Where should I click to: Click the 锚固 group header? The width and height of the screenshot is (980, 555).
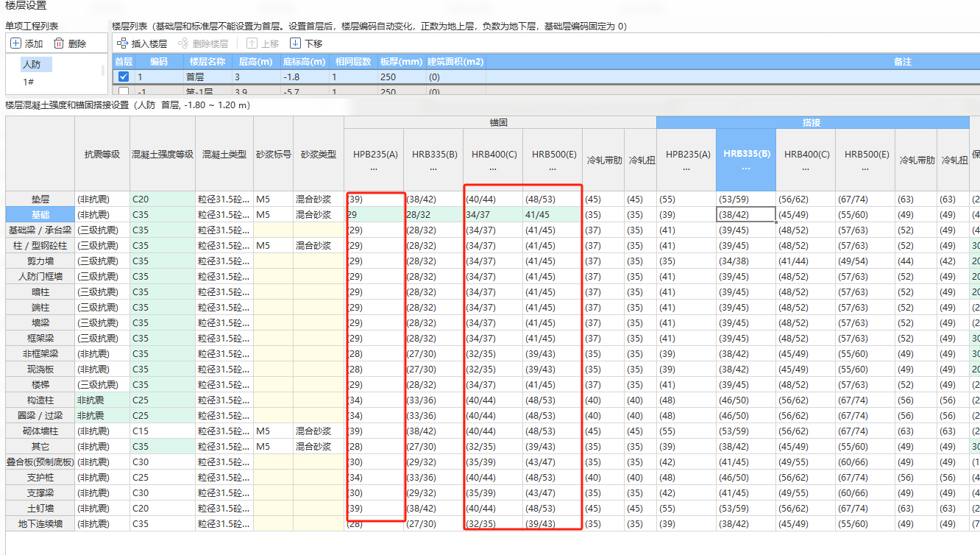point(500,122)
